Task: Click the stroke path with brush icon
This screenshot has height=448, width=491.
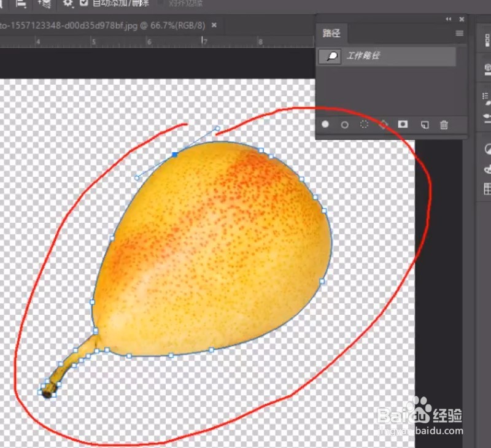Action: tap(344, 125)
